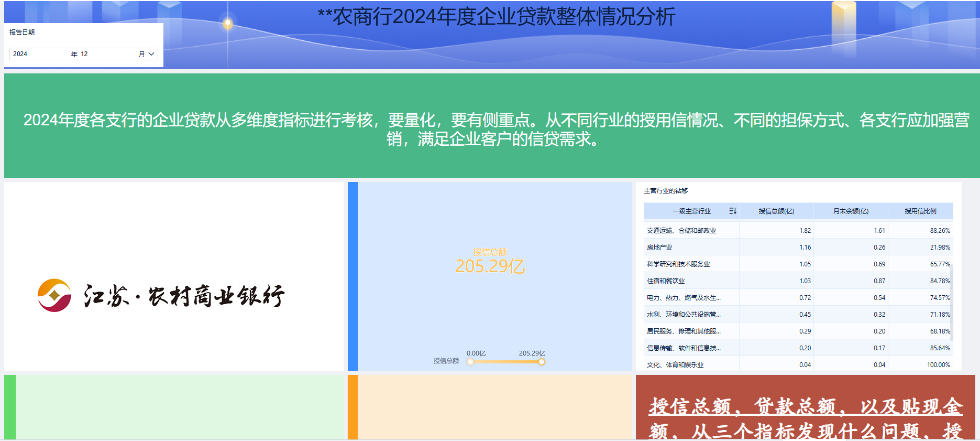
Task: Expand the 报告日期 date dropdown arrow
Action: point(151,54)
